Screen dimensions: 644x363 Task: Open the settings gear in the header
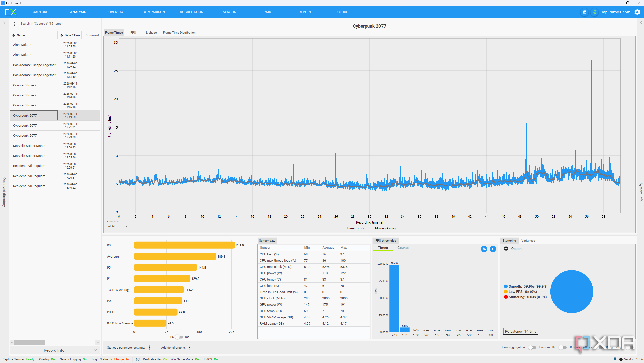tap(637, 12)
